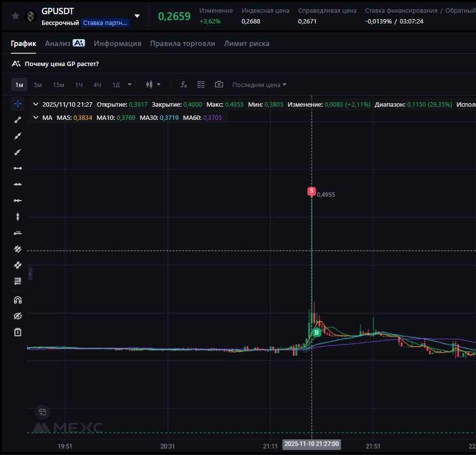Click the AI icon beside 'Почему цена GP растет?'
Viewport: 476px width, 455px height.
(x=16, y=64)
